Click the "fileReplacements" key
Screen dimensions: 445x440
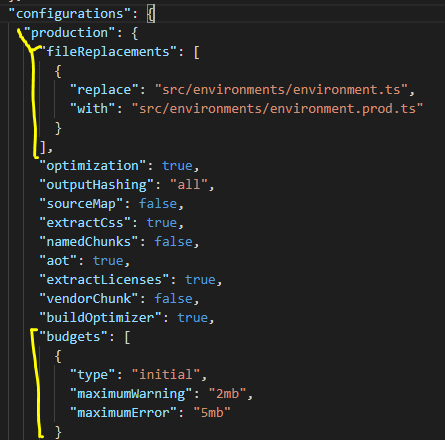(x=108, y=52)
